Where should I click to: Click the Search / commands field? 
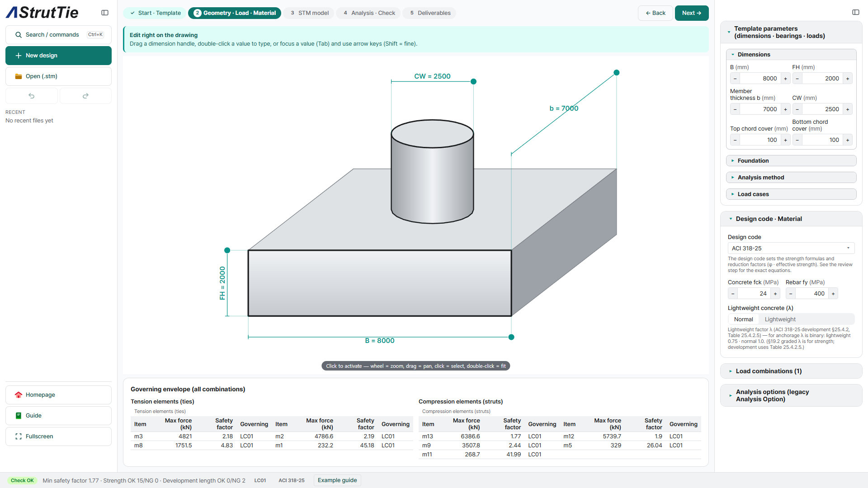(x=58, y=35)
